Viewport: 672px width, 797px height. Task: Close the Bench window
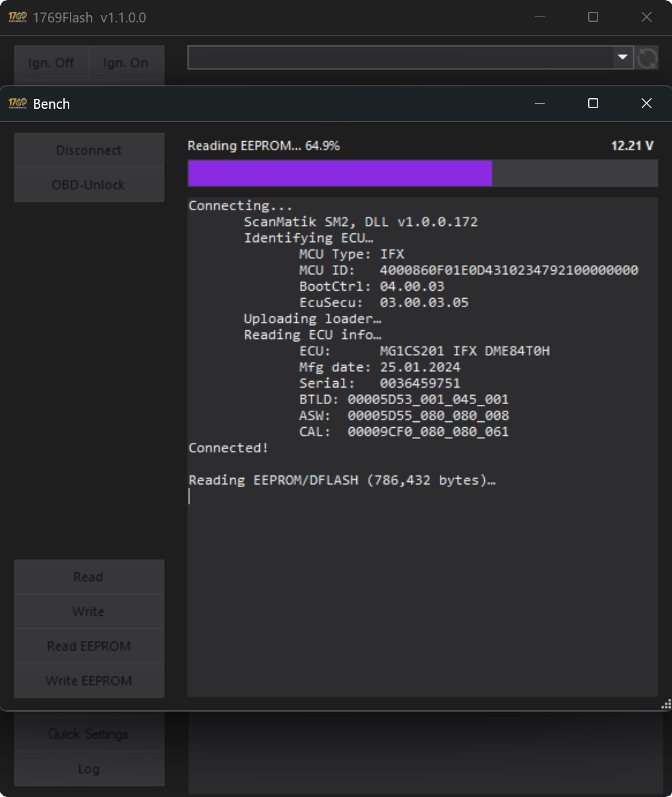(646, 103)
